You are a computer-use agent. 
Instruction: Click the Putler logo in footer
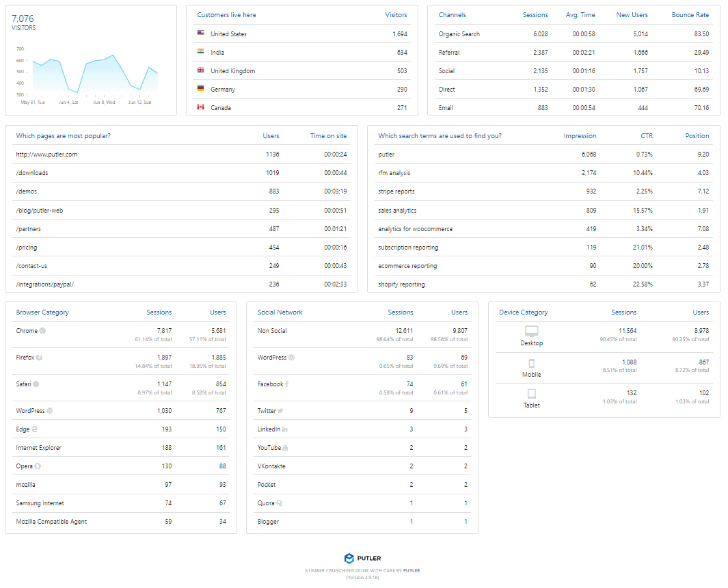(x=362, y=559)
